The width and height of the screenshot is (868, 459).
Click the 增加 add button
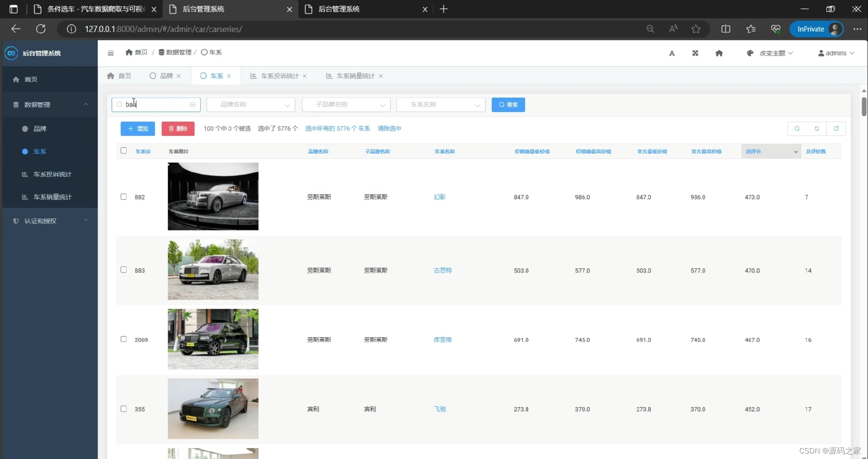coord(138,129)
